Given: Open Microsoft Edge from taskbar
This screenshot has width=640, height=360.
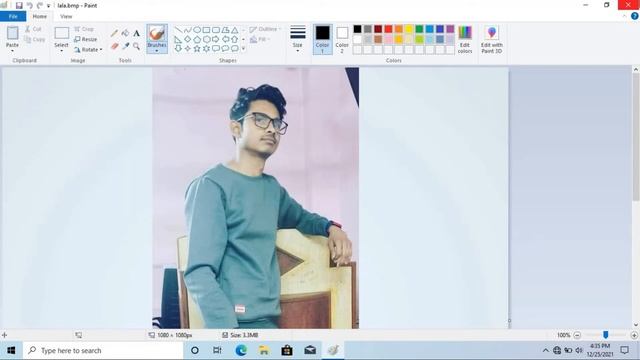Looking at the screenshot, I should click(241, 350).
